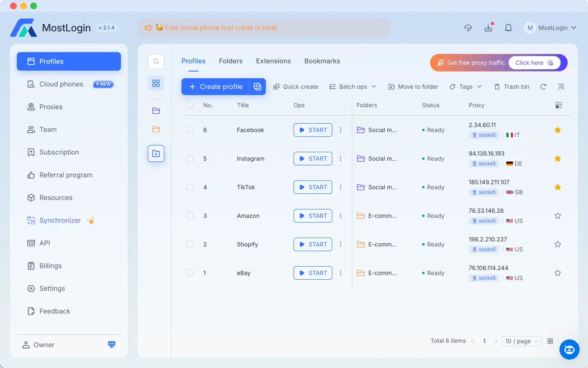Open the MostLogin account dropdown

[x=551, y=28]
